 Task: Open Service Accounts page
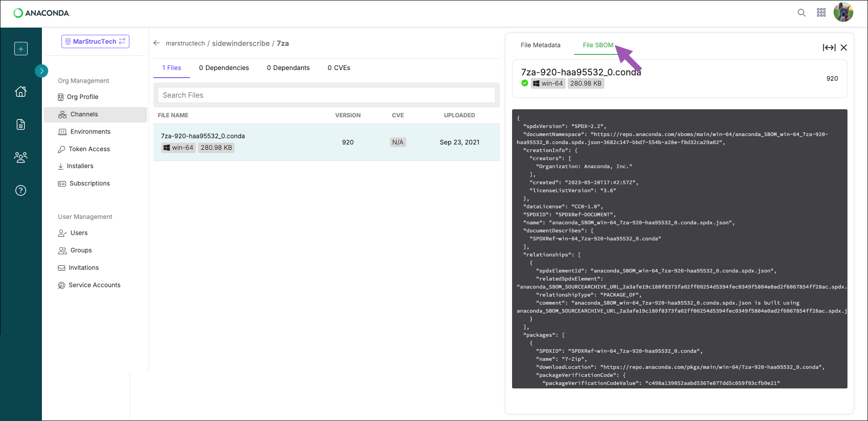coord(95,285)
